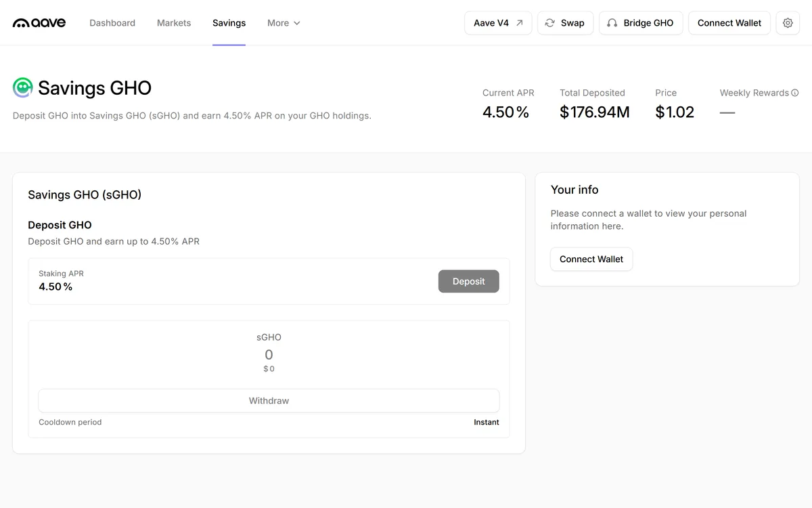The width and height of the screenshot is (812, 508).
Task: Open the Markets tab
Action: click(x=174, y=23)
